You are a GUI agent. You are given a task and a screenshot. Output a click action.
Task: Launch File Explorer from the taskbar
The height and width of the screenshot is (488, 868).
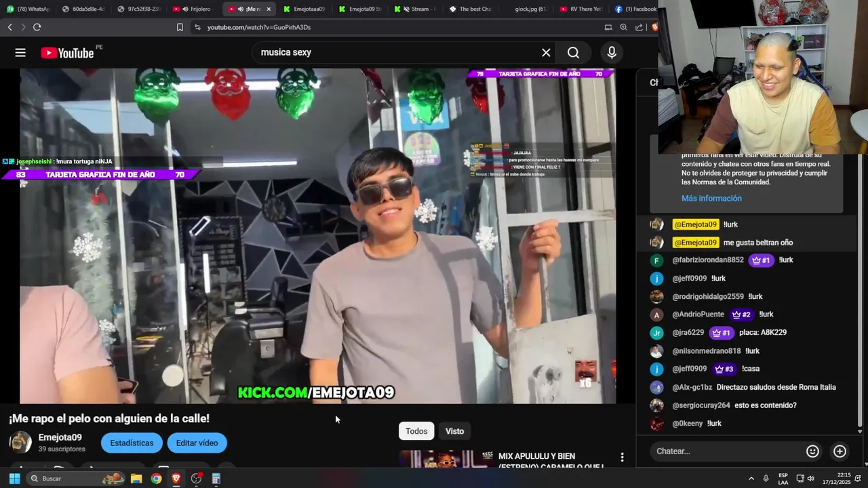[136, 479]
